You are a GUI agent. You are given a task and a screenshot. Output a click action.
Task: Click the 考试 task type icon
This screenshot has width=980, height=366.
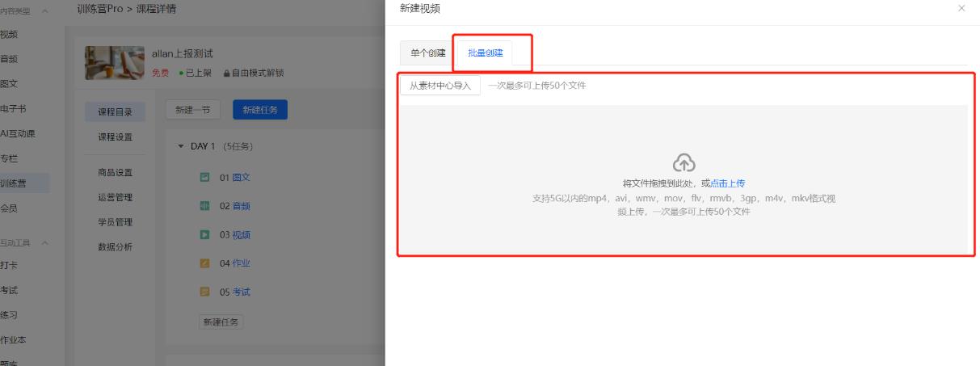(205, 292)
